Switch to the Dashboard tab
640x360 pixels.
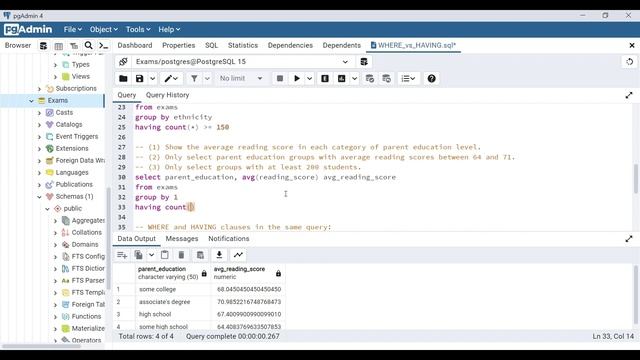tap(135, 45)
